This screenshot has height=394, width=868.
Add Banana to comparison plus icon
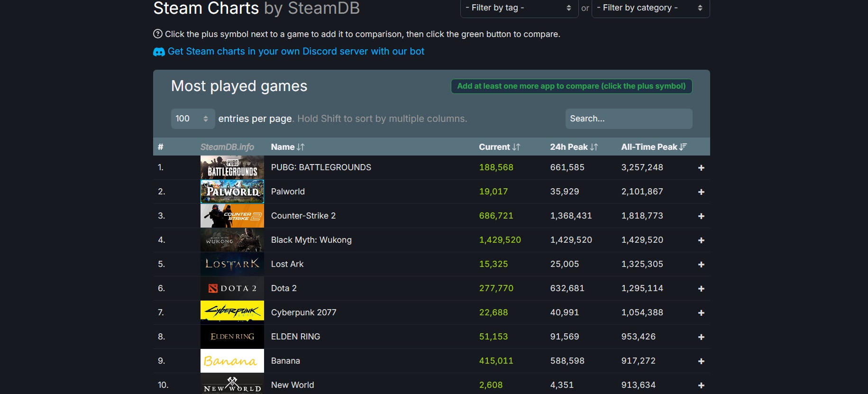coord(701,361)
